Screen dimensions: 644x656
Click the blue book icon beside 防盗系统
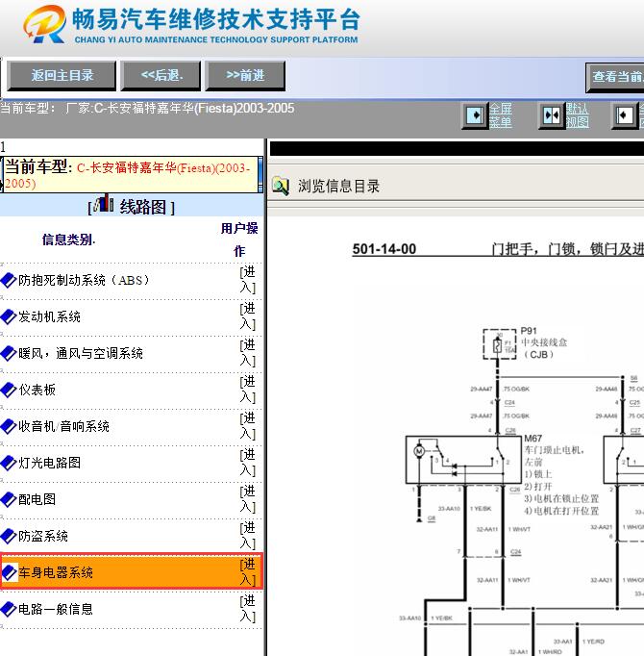coord(9,536)
